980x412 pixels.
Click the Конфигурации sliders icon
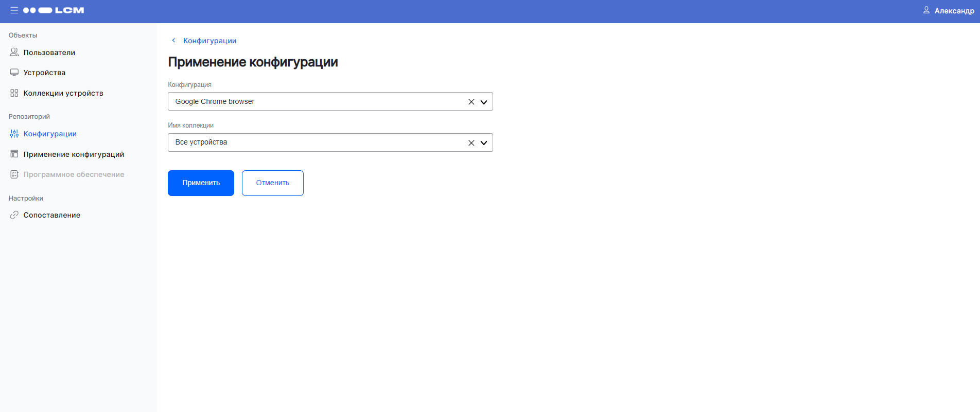pyautogui.click(x=14, y=134)
